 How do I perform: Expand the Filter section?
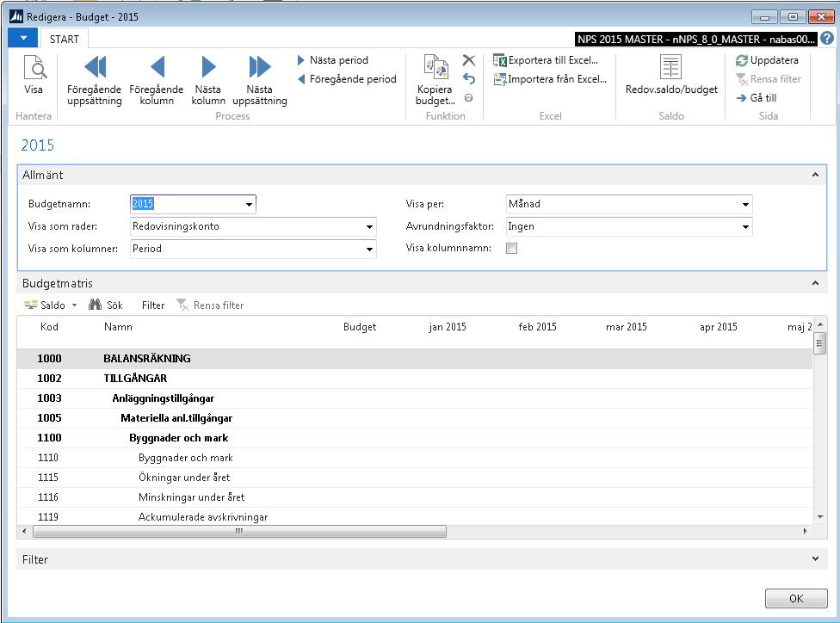(x=815, y=559)
